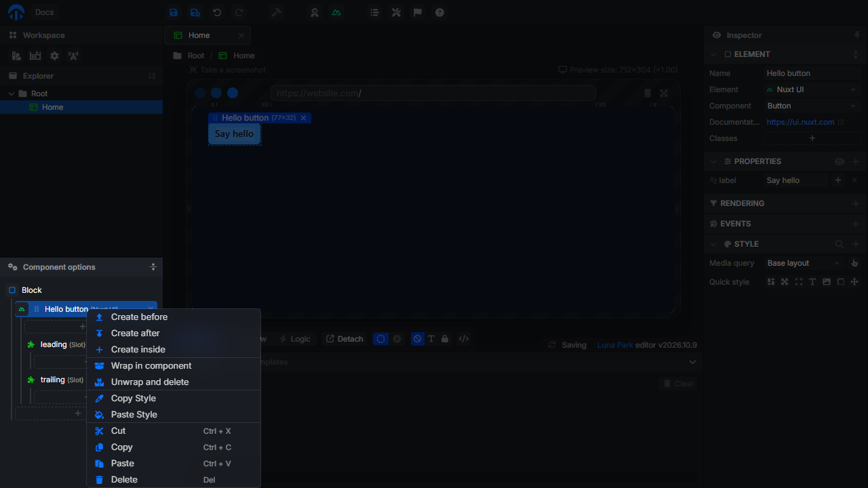This screenshot has width=868, height=488.
Task: Choose Cut in context menu
Action: tap(174, 431)
